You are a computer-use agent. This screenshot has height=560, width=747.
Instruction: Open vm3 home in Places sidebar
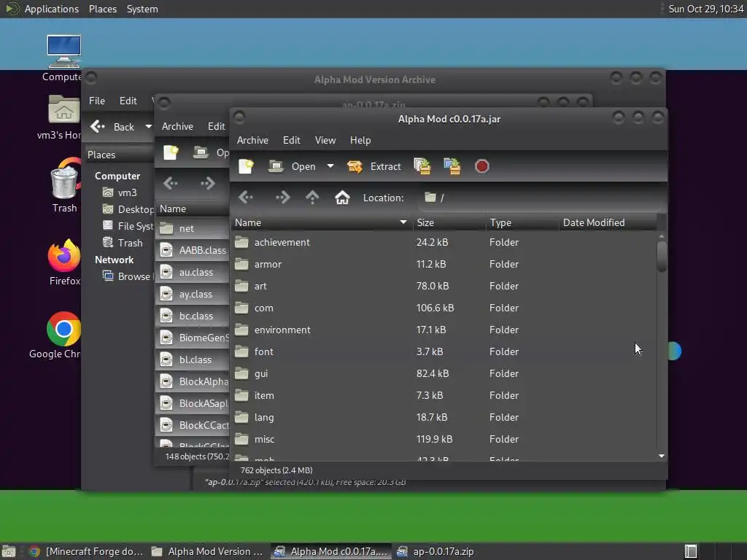[120, 192]
